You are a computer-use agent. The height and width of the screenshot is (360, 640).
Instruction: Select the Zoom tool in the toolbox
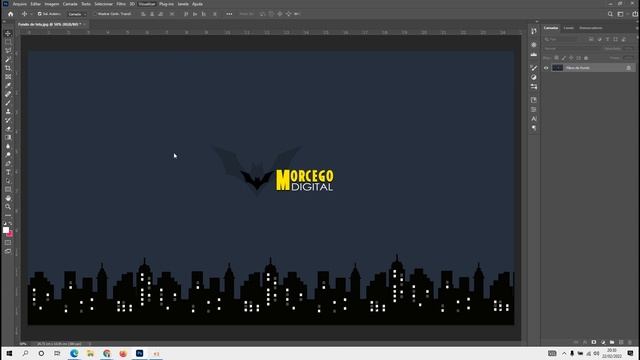(8, 207)
